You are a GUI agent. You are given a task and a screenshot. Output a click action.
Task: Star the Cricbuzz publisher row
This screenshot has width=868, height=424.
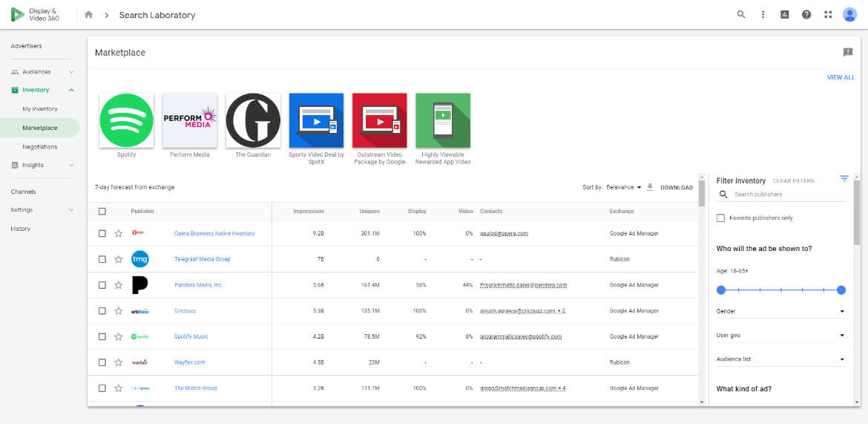click(x=118, y=311)
